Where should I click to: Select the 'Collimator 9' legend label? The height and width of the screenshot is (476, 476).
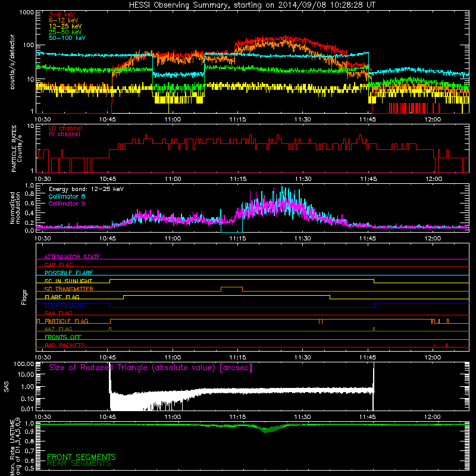67,203
